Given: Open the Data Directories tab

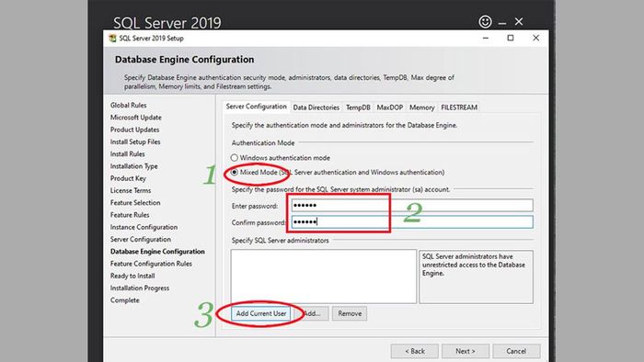Looking at the screenshot, I should click(x=316, y=107).
